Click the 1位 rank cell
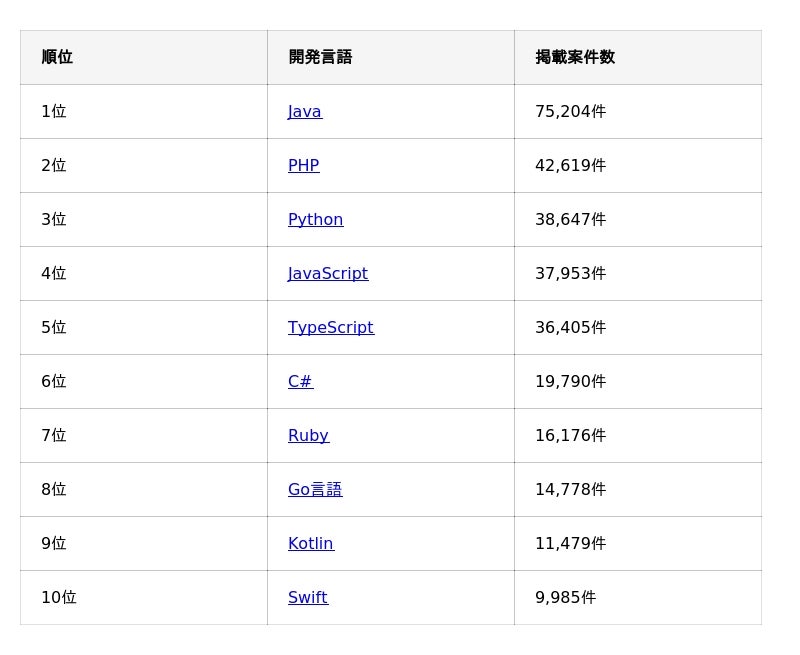 coord(54,112)
